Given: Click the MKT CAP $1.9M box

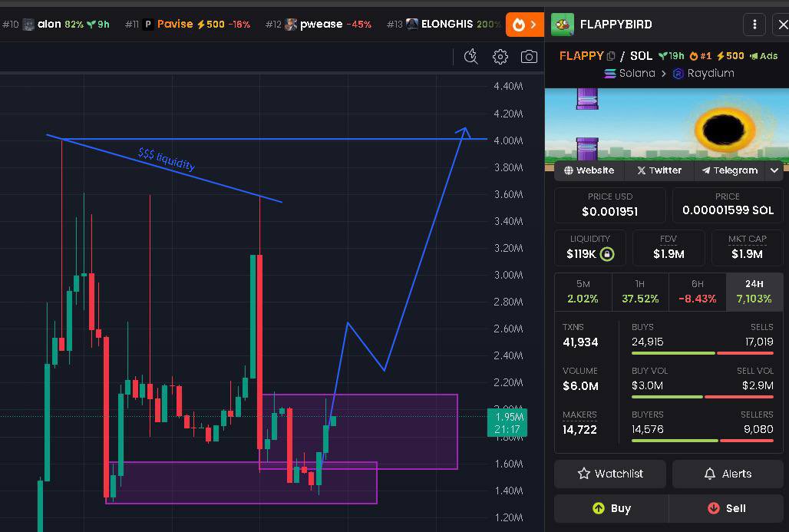Looking at the screenshot, I should [x=748, y=248].
